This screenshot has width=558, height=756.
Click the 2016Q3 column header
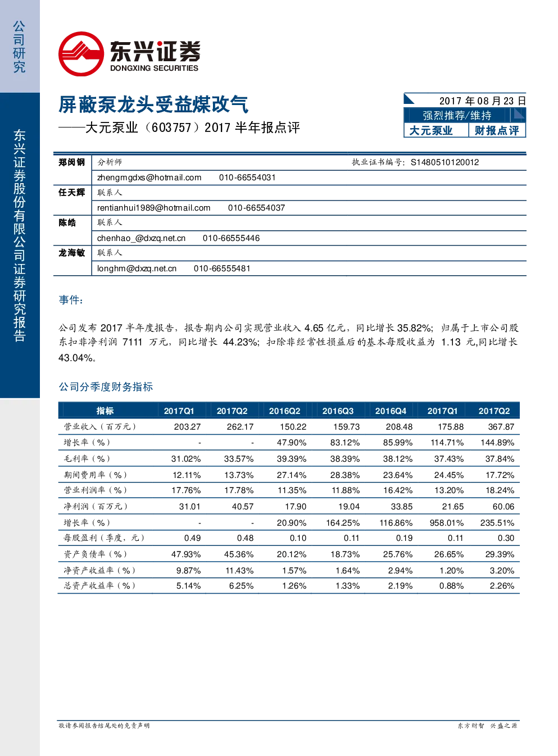(x=338, y=411)
